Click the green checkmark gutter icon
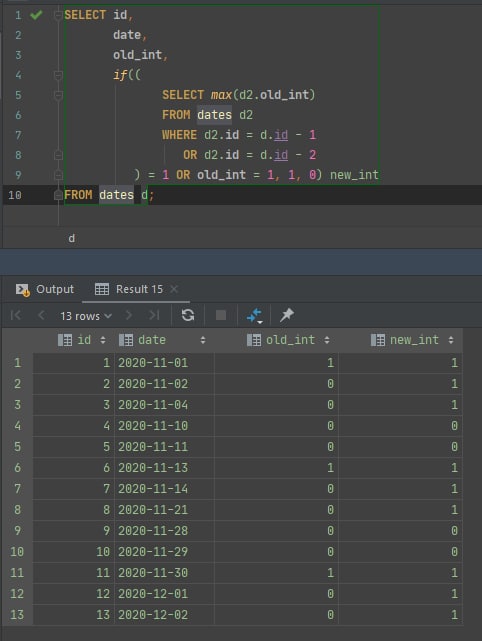This screenshot has width=482, height=641. (x=36, y=15)
